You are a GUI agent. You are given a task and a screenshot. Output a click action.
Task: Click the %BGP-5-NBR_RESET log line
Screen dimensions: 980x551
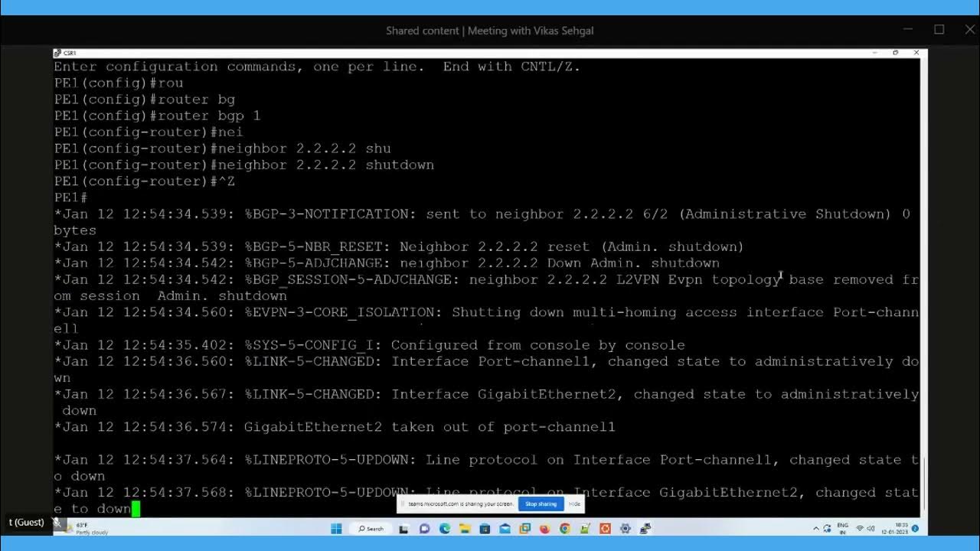pos(399,247)
